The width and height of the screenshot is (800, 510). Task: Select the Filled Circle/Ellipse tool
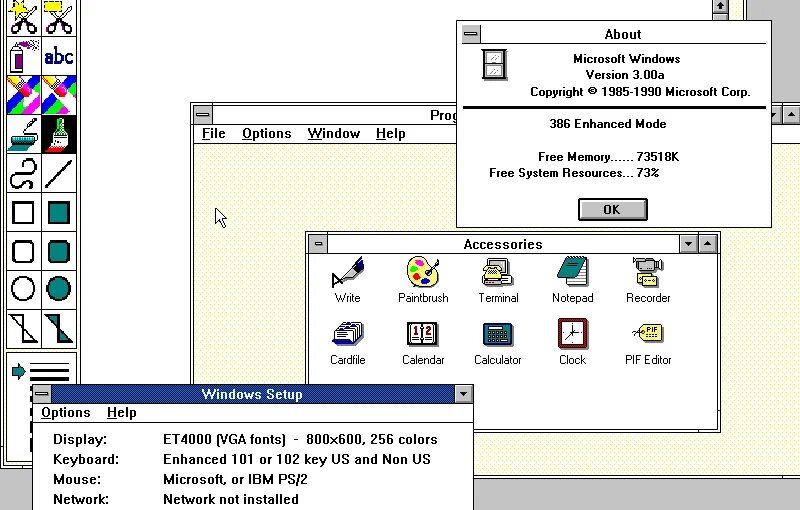[59, 289]
